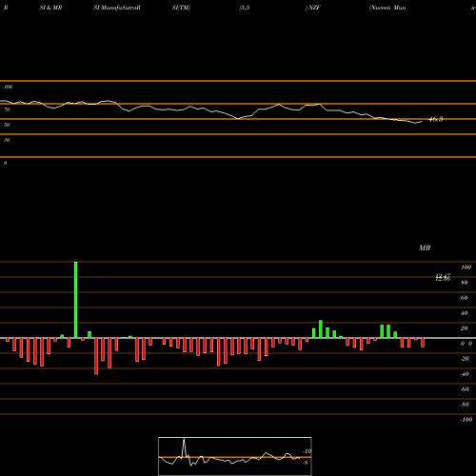
Task: Click the tallest green MR spike bar
Action: click(x=76, y=300)
